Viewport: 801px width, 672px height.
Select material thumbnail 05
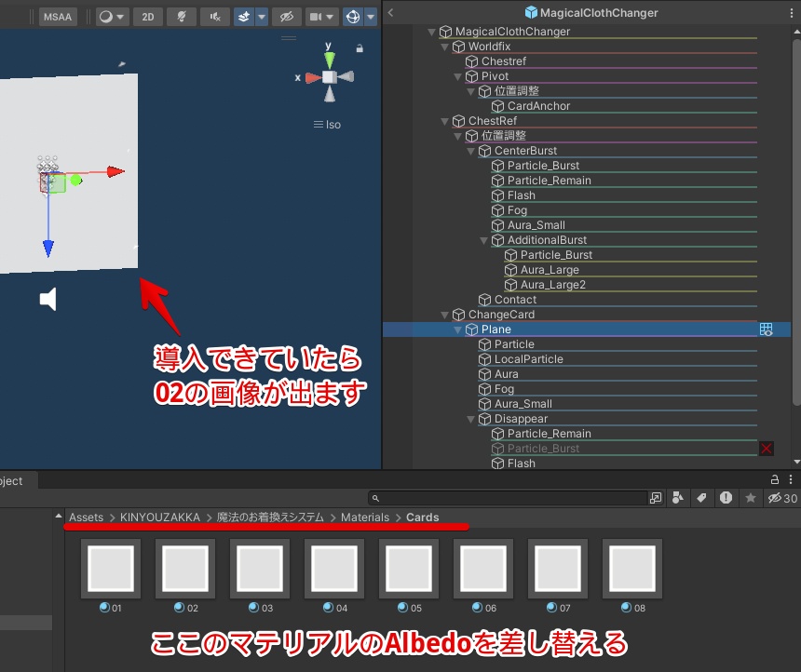pyautogui.click(x=409, y=569)
